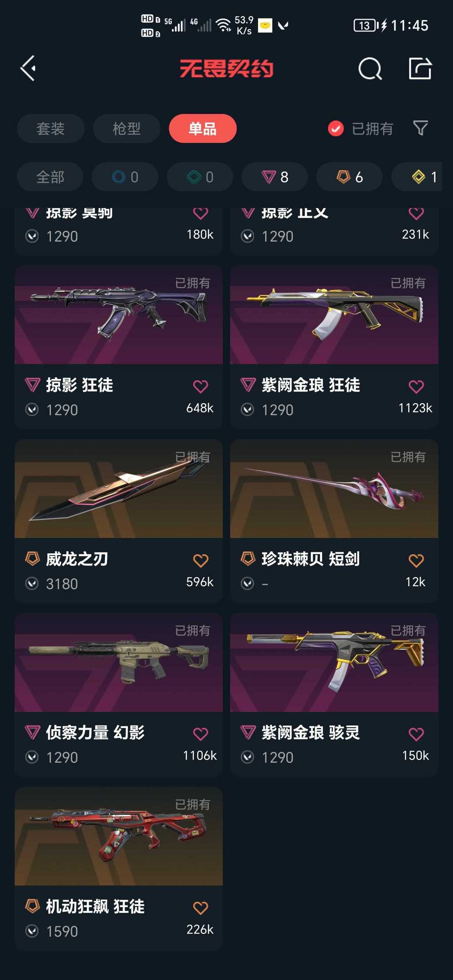Switch to the 枪型 tab

point(127,128)
